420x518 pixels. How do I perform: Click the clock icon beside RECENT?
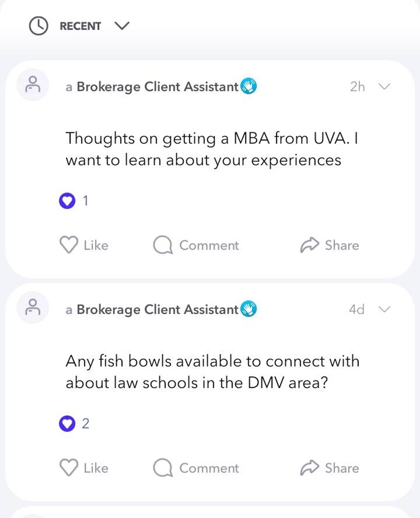tap(38, 26)
